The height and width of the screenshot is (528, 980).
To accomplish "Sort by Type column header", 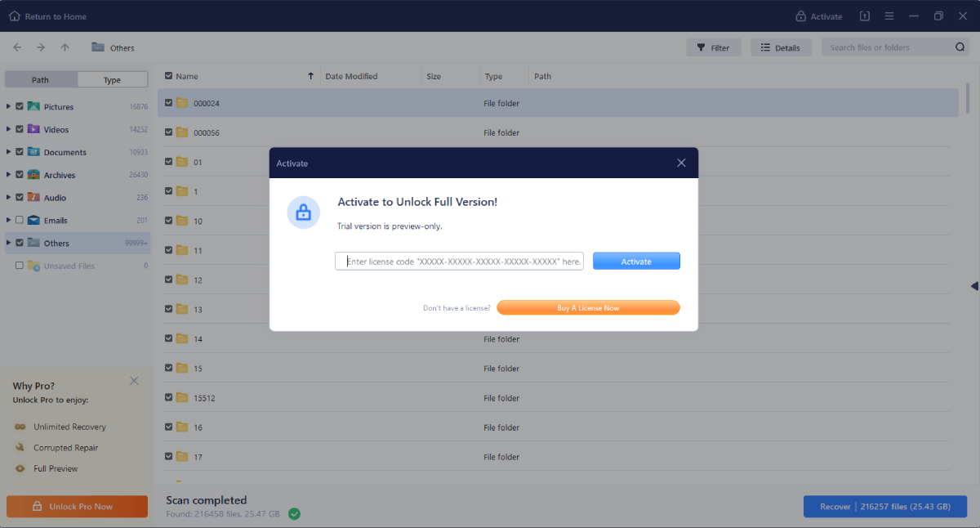I will [493, 76].
